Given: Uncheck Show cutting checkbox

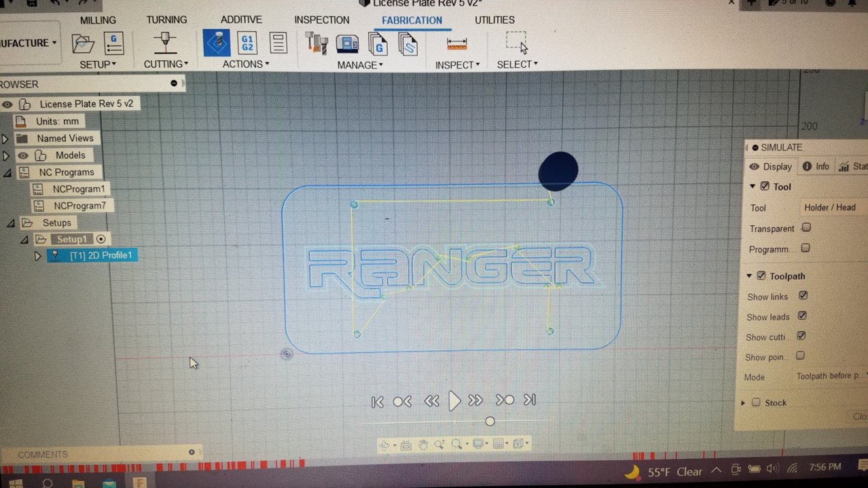Looking at the screenshot, I should click(x=801, y=335).
